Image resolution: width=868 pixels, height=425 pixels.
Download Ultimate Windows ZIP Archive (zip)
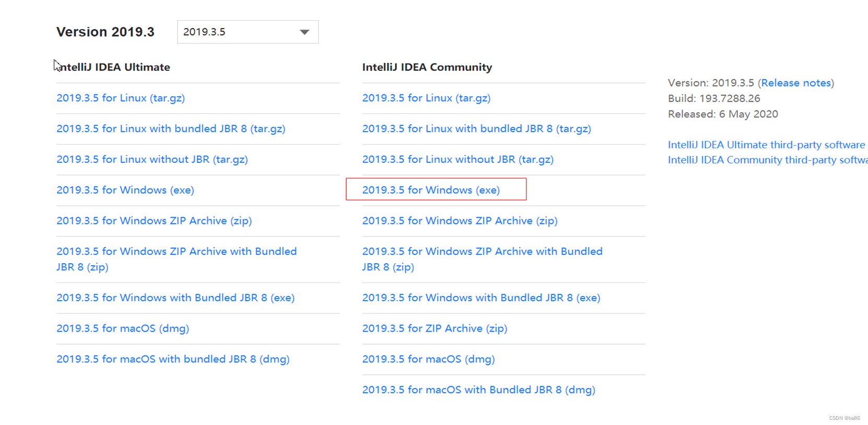pos(154,221)
